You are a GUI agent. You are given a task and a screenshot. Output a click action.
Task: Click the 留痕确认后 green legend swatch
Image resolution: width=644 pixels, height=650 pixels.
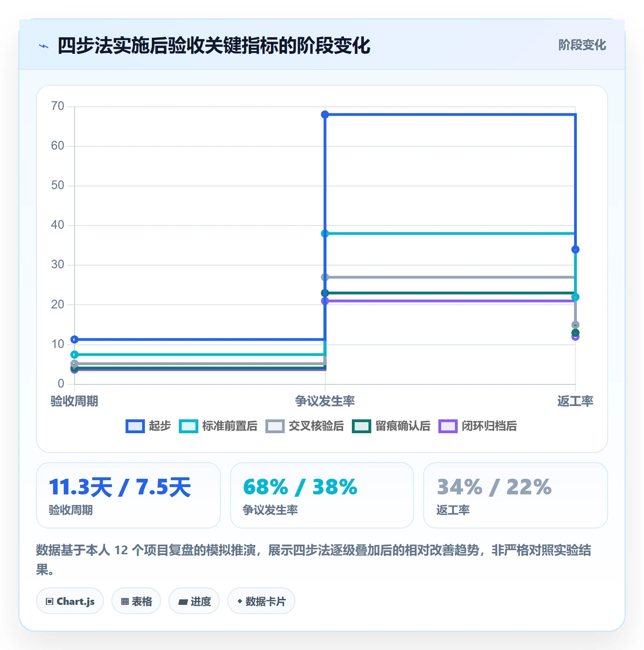pos(362,426)
